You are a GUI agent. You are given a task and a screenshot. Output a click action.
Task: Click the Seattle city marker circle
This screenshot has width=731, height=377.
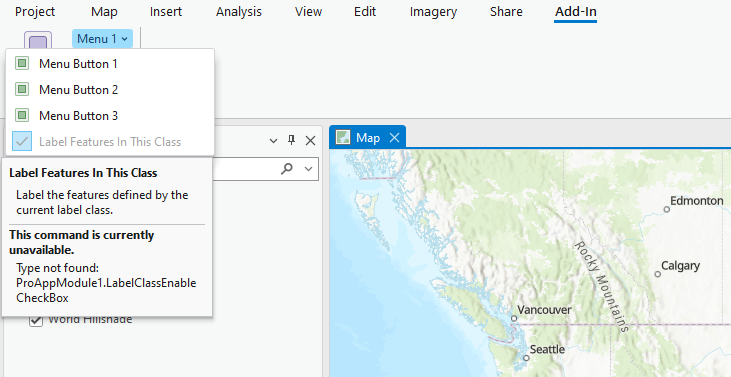526,358
